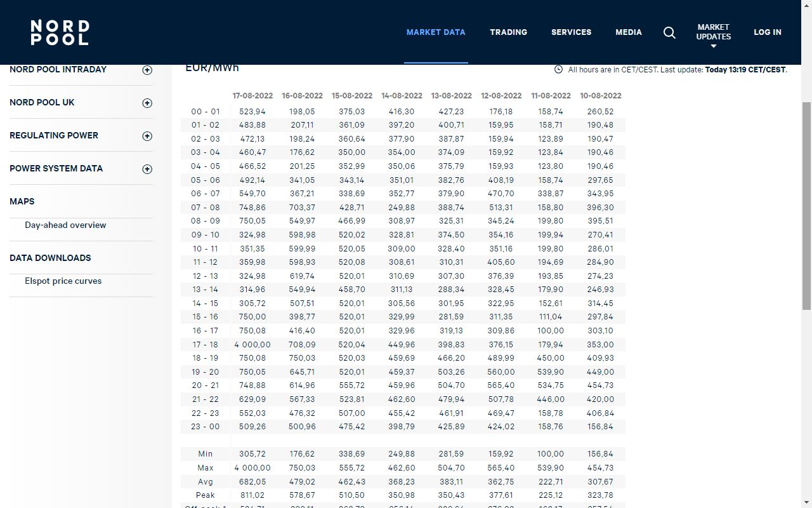812x508 pixels.
Task: Click the 4 000,00 price cell for 17 - 18
Action: click(x=252, y=344)
